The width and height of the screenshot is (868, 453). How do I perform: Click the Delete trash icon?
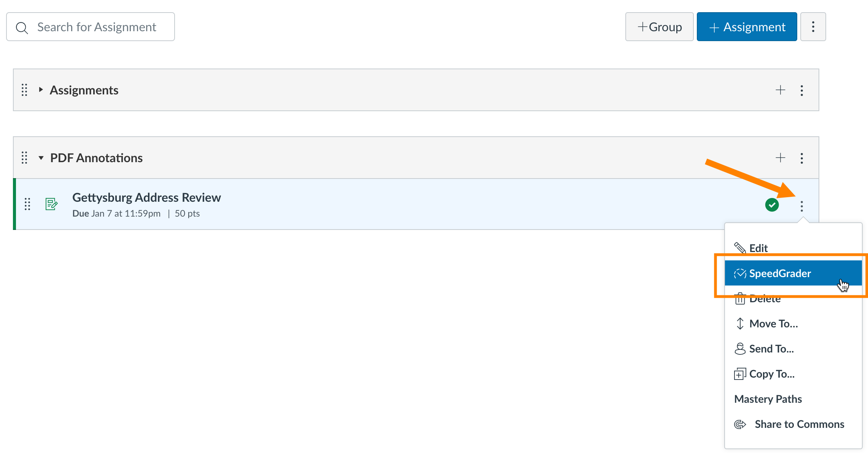(x=740, y=298)
